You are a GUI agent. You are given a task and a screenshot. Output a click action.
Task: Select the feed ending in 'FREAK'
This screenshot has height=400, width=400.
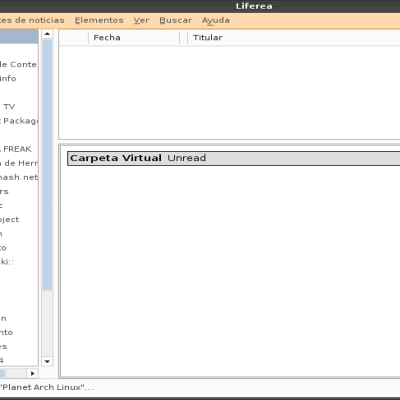(19, 149)
